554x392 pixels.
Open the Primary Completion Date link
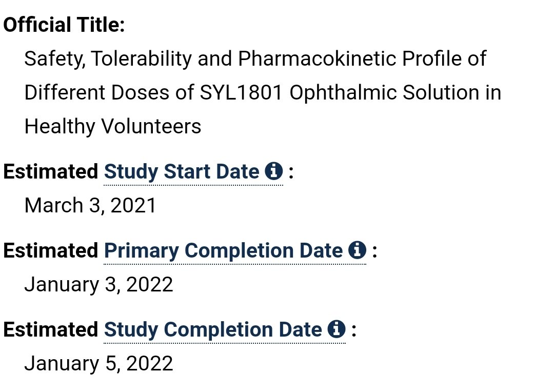pos(223,251)
